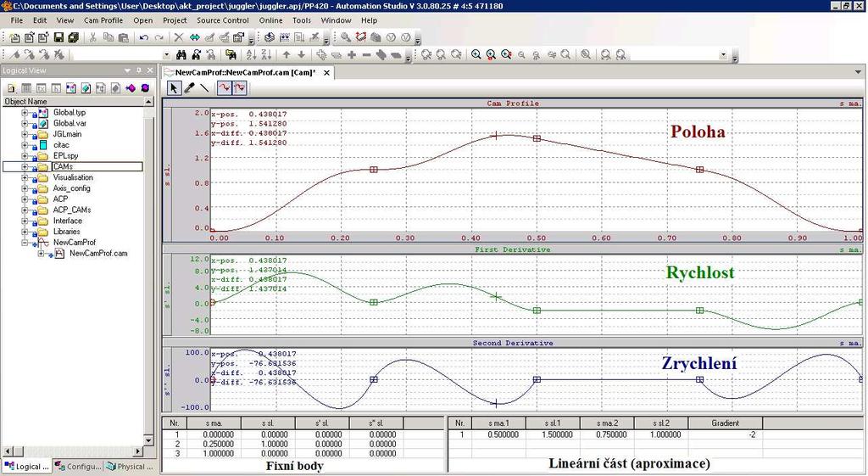This screenshot has height=476, width=868.
Task: Click the Save icon in the toolbar
Action: click(58, 37)
